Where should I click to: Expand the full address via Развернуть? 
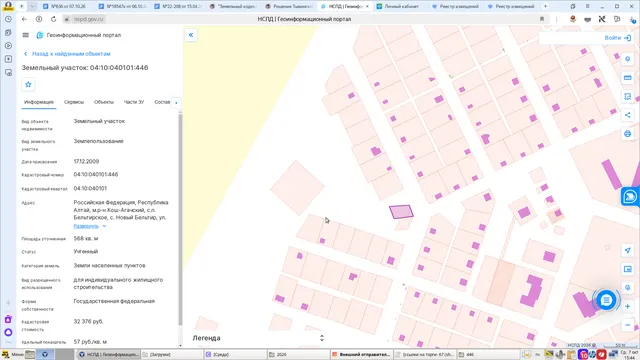pyautogui.click(x=90, y=226)
